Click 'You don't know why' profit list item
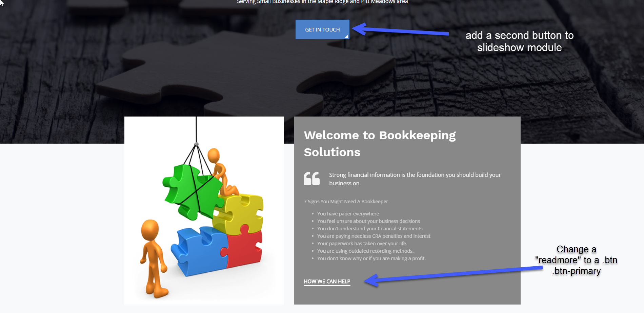The image size is (644, 313). click(x=371, y=258)
